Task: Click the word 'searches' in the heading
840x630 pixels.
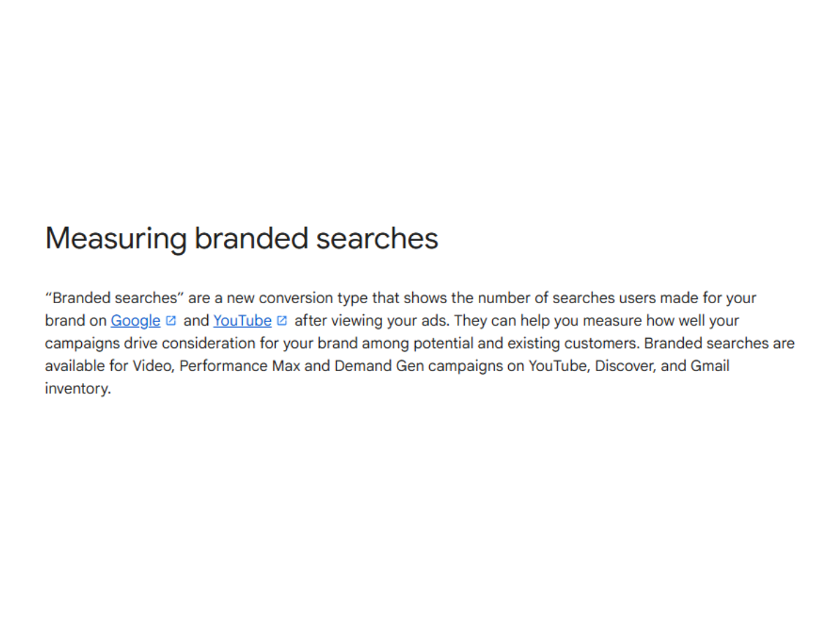Action: (x=377, y=238)
